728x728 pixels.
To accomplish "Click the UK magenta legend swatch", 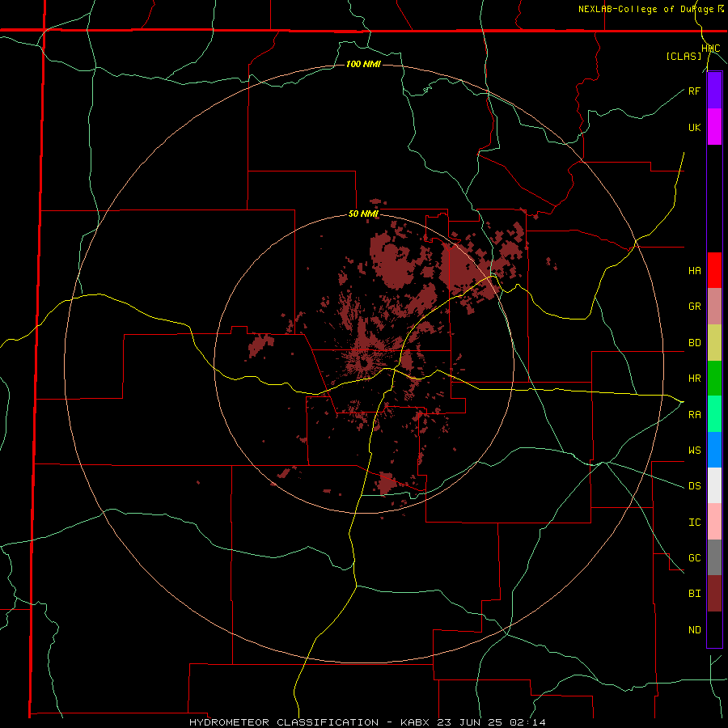I will pyautogui.click(x=714, y=127).
